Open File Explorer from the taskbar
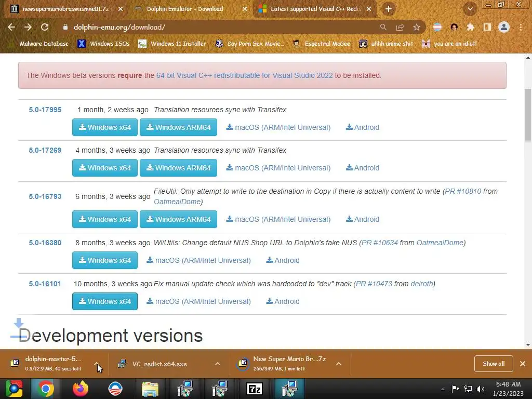 [x=150, y=389]
